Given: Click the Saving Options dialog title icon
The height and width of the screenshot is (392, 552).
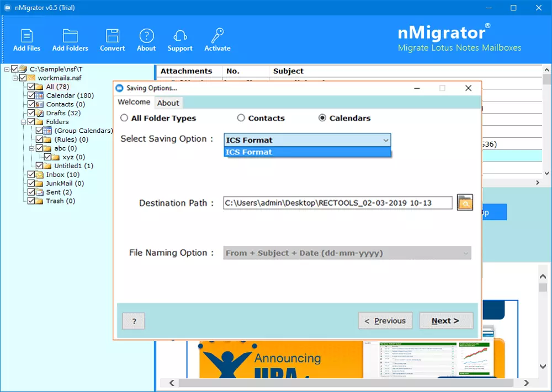Looking at the screenshot, I should point(120,88).
